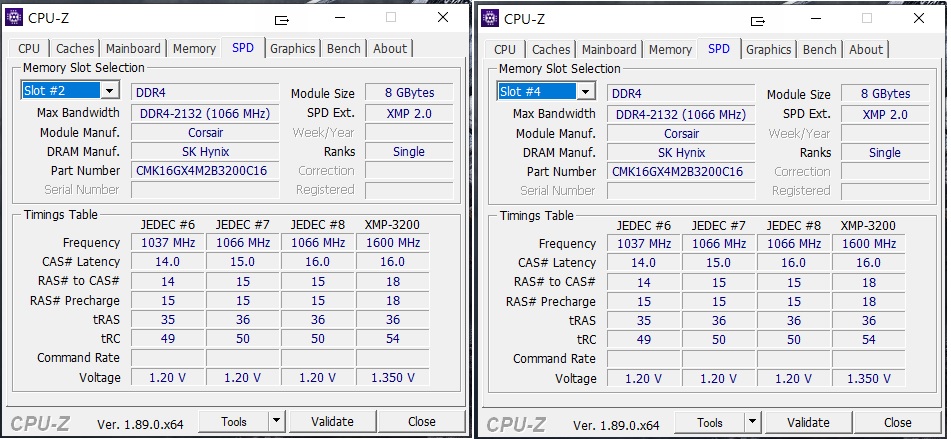Open Memory tab in left window
Screen dimensions: 951x439
coord(194,49)
